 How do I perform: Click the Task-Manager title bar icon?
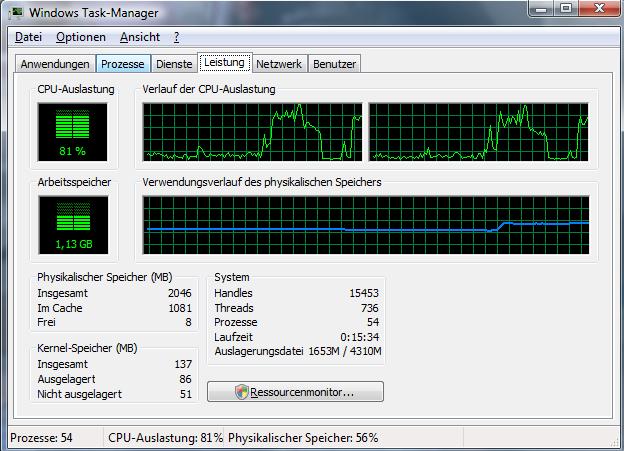click(16, 13)
